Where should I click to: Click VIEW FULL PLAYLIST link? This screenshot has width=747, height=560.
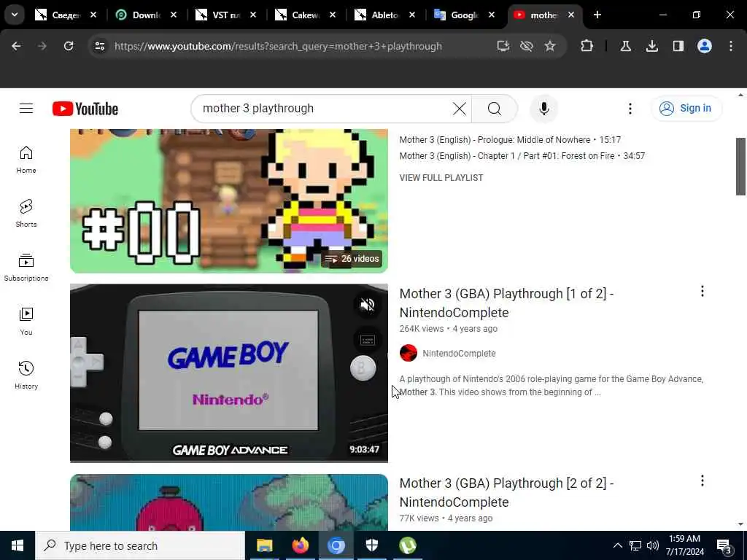[441, 178]
